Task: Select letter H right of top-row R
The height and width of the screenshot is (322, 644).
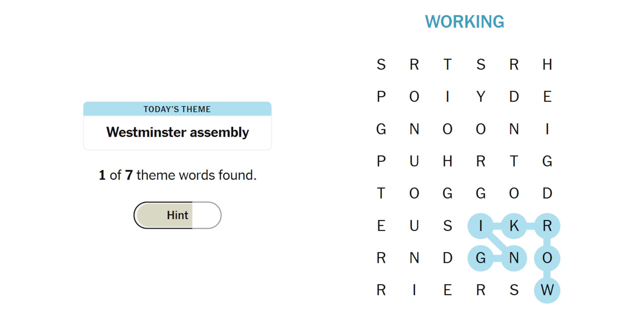Action: point(547,64)
